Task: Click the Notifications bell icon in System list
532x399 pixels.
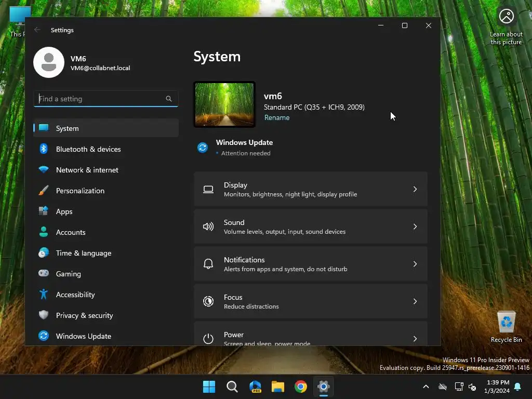Action: (208, 264)
